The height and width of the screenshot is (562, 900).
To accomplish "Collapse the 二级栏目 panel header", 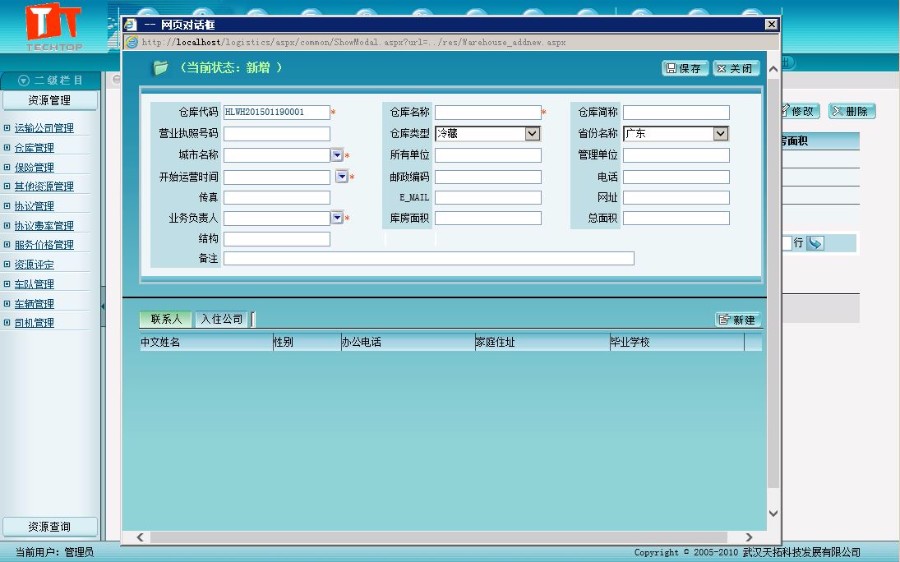I will pyautogui.click(x=50, y=80).
